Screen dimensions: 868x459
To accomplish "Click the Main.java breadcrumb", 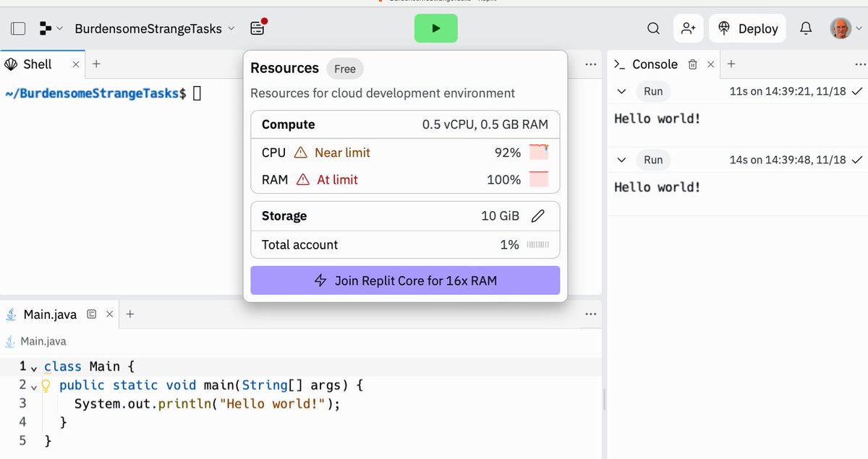I will pos(43,341).
